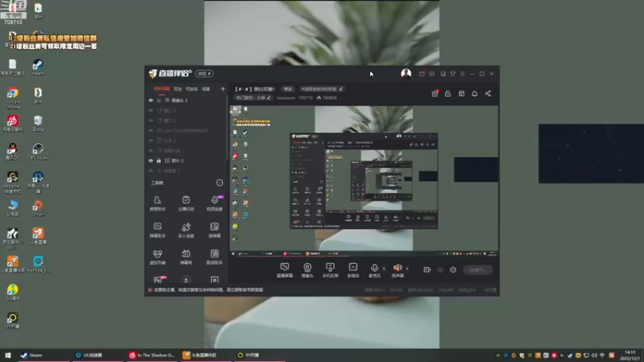
Task: Click the unlock padlock icon in header
Action: [x=448, y=93]
